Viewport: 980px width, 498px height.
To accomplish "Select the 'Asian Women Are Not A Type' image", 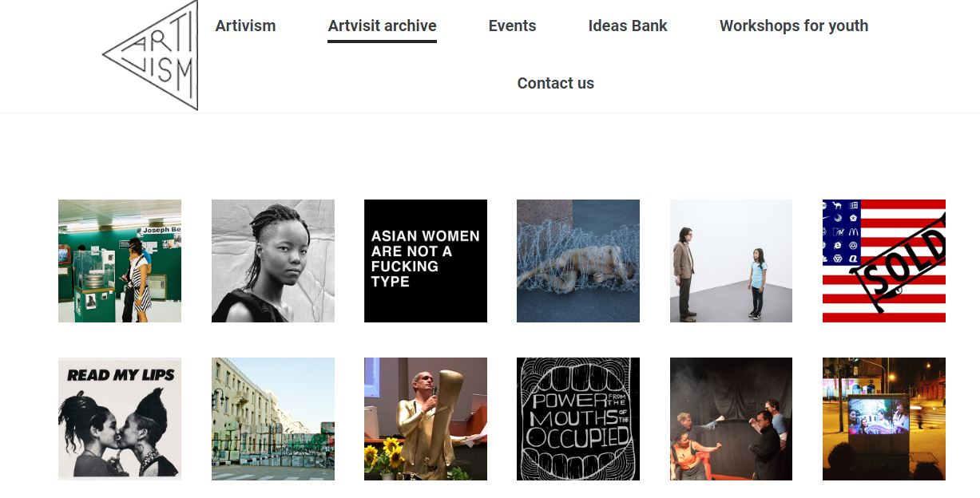I will click(426, 261).
